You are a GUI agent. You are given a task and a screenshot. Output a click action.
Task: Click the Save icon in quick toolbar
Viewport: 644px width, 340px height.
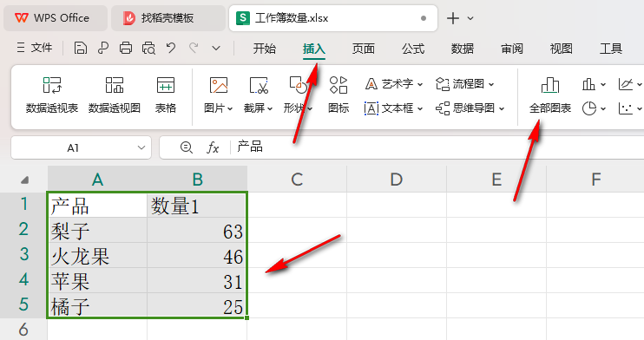click(81, 48)
